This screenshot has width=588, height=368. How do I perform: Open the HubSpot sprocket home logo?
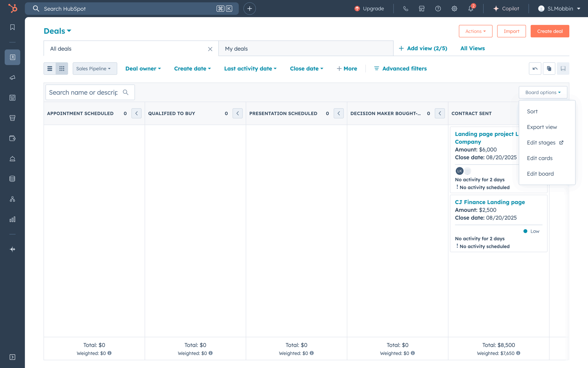tap(13, 8)
